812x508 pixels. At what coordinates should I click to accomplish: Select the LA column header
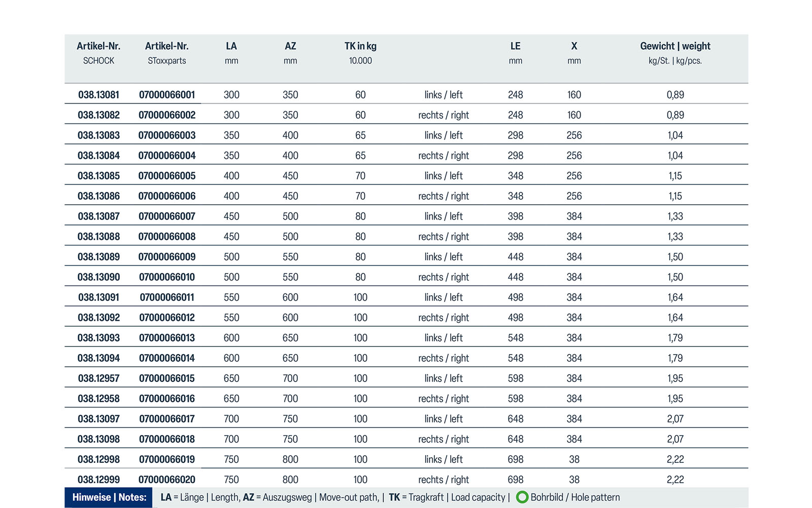231,46
